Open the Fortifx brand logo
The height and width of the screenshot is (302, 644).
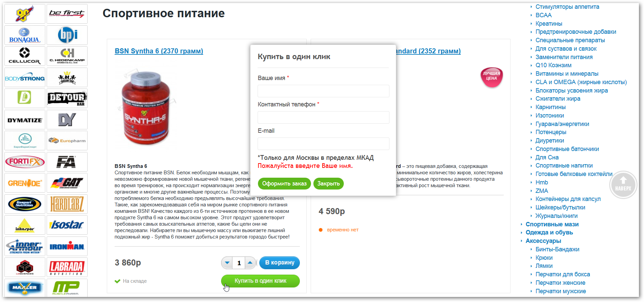[x=25, y=162]
